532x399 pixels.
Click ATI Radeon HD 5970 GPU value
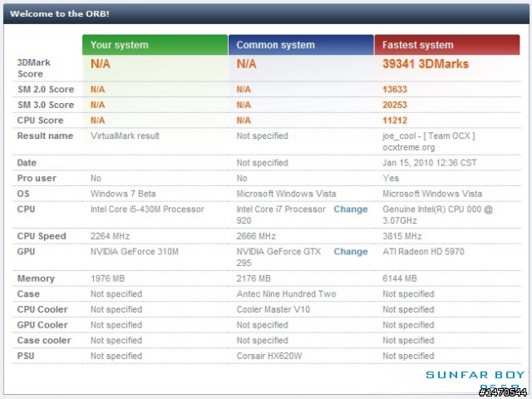[x=423, y=252]
